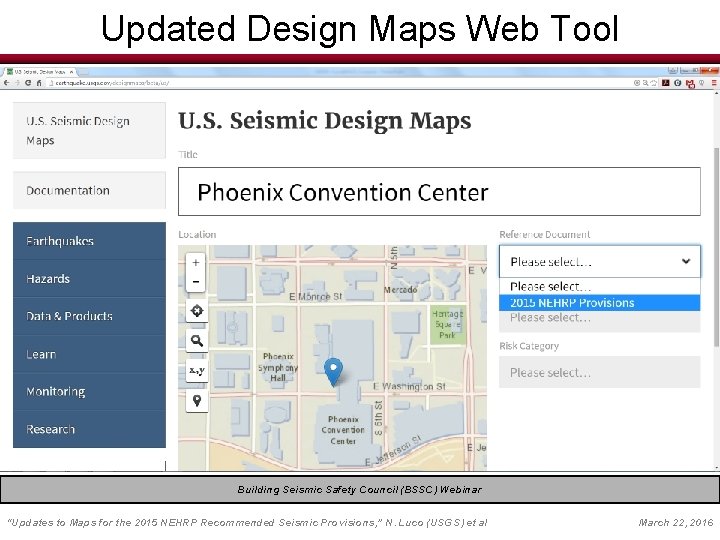Open the x,y coordinate entry control

pyautogui.click(x=197, y=370)
